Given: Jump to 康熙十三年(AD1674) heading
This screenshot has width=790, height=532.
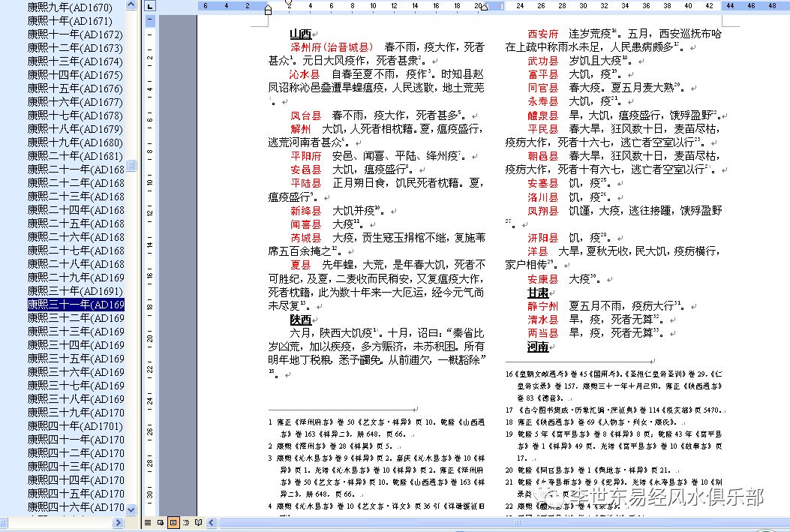Looking at the screenshot, I should tap(74, 62).
